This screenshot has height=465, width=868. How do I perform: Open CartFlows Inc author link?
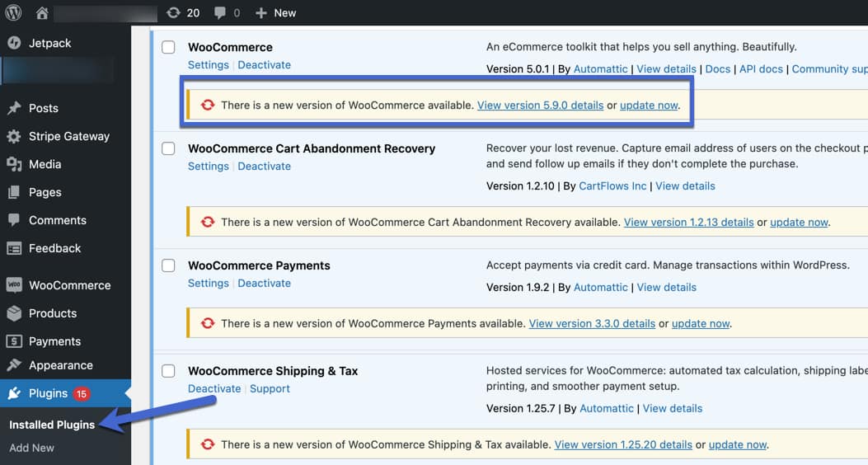[x=612, y=186]
